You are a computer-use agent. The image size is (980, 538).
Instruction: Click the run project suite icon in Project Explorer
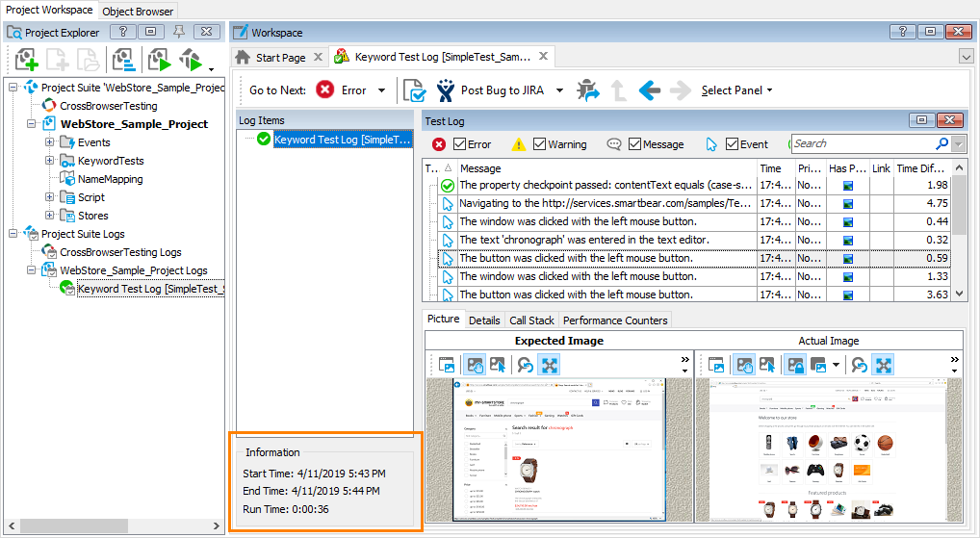(159, 61)
